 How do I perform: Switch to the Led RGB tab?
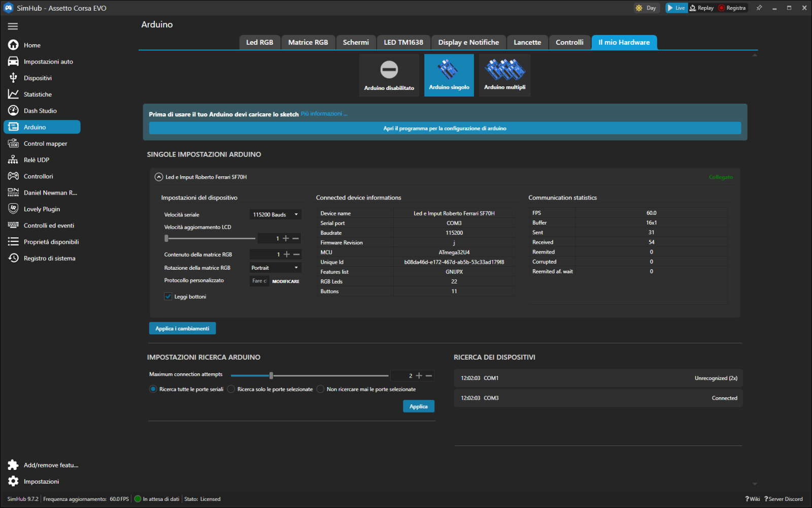pyautogui.click(x=259, y=43)
